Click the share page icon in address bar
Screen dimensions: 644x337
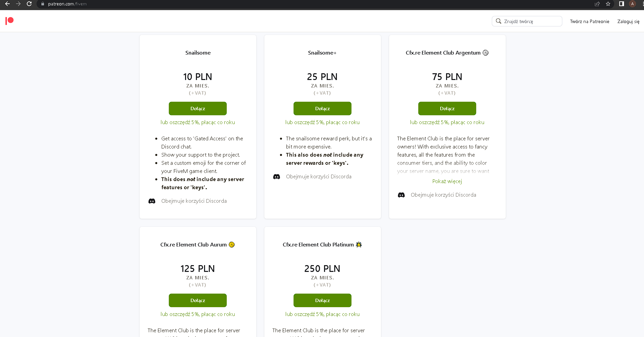click(x=597, y=4)
